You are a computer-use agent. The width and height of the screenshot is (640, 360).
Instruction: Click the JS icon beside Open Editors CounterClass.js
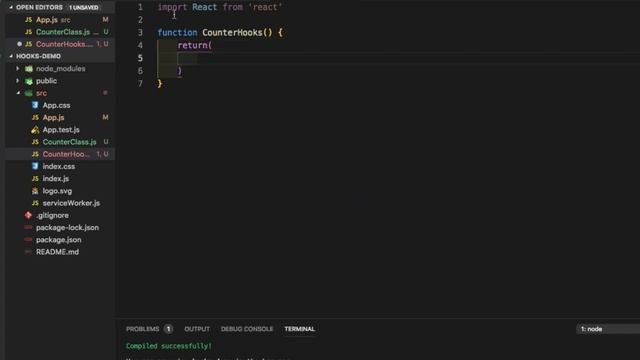point(28,32)
